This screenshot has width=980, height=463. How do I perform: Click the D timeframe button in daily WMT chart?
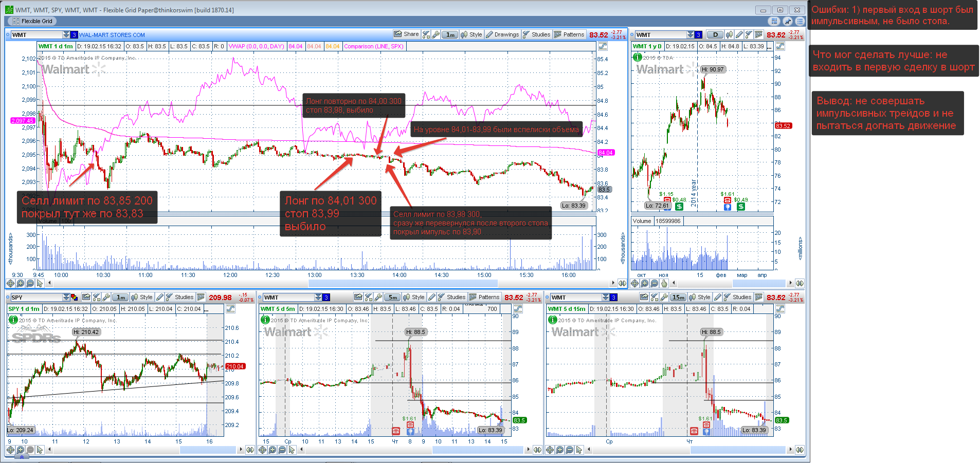[x=715, y=34]
